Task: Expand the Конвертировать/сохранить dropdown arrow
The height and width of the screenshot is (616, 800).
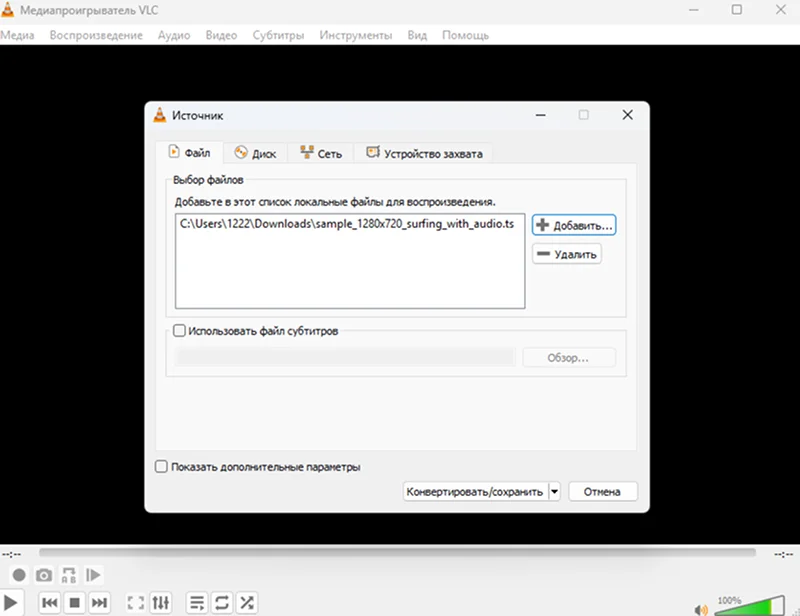Action: pyautogui.click(x=555, y=491)
